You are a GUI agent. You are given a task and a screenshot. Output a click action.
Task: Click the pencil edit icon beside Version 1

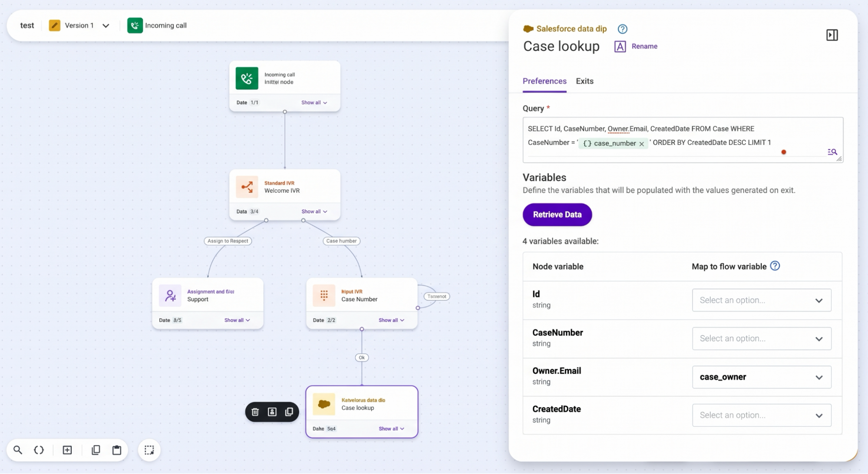point(55,26)
